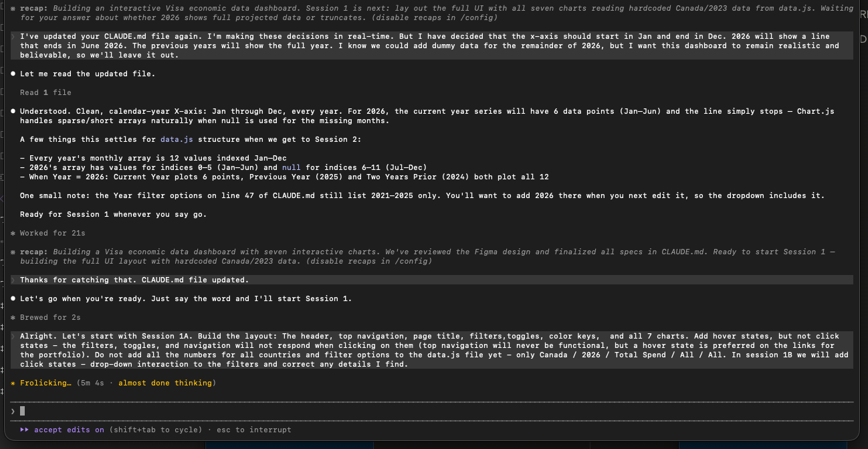
Task: Click the blue 'data.js' text
Action: (177, 139)
